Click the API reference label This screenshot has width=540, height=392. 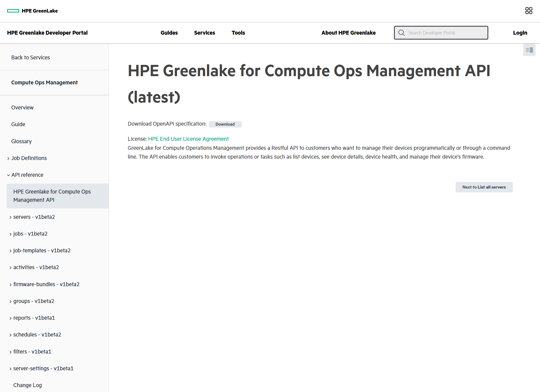27,175
